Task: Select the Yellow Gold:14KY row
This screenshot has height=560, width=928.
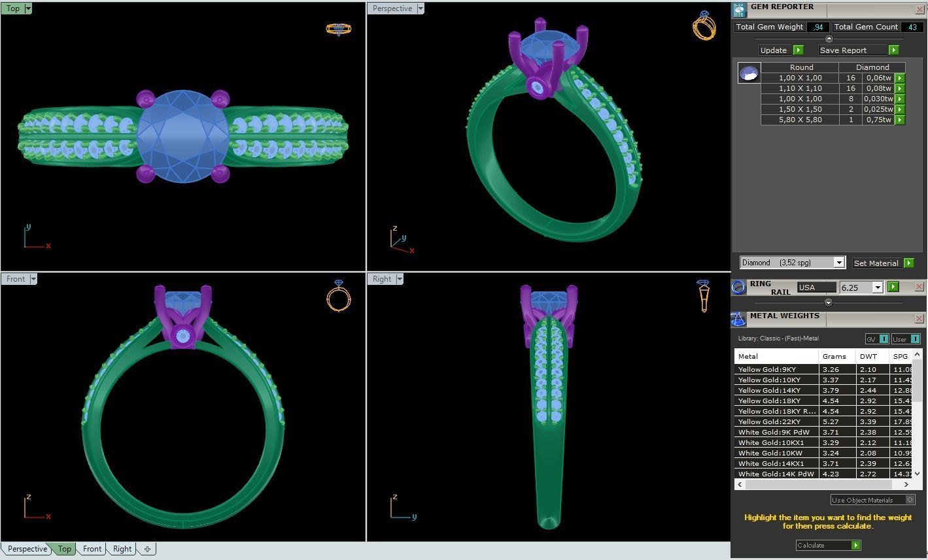Action: click(x=823, y=390)
